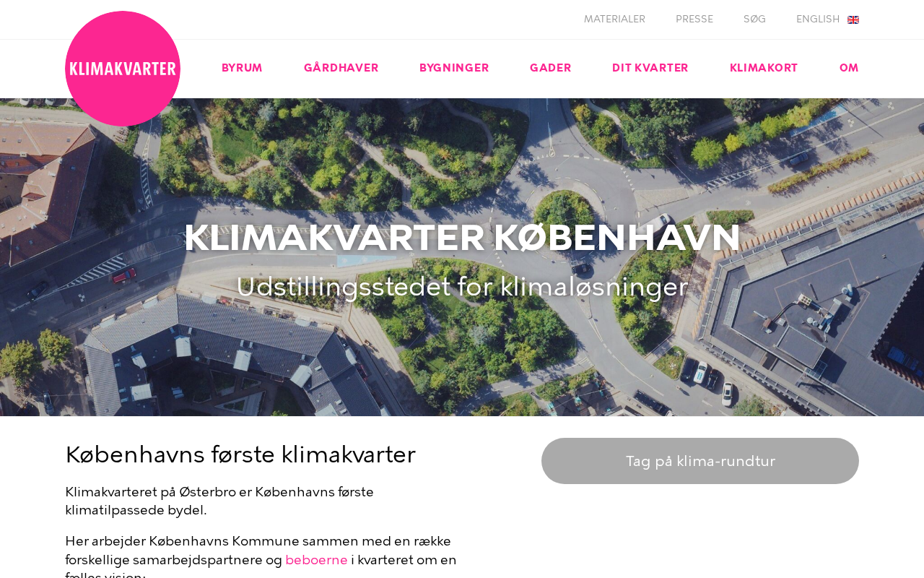Click the Tag på klima-rundtur button
Screen dimensions: 924x578
click(x=700, y=461)
